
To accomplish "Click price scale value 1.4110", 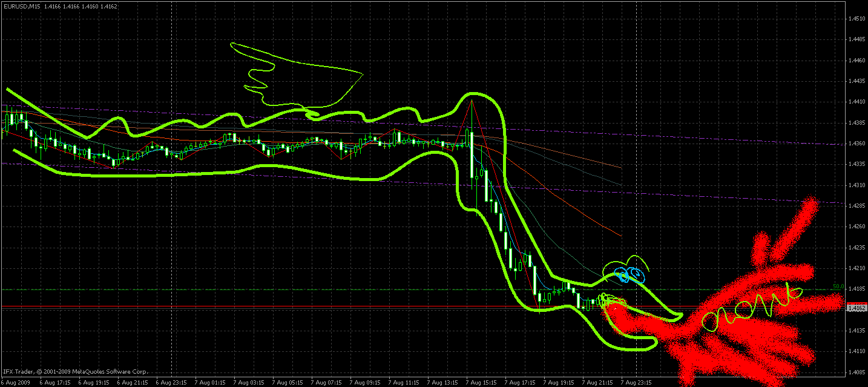I will coord(856,351).
